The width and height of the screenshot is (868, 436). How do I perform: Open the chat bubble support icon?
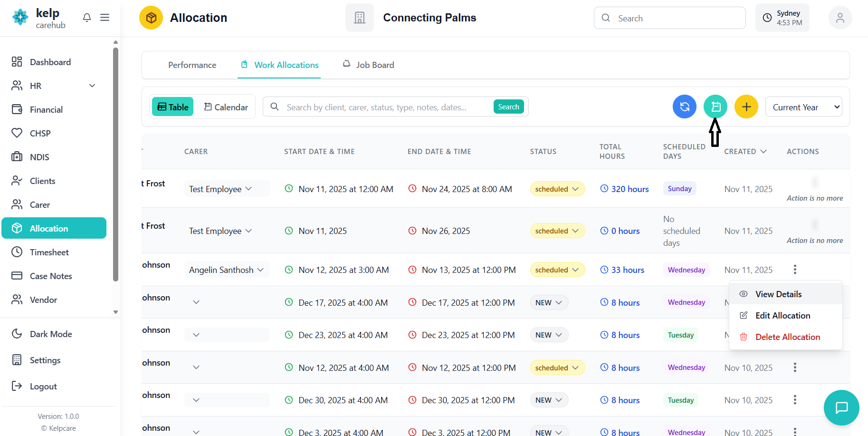[x=841, y=407]
